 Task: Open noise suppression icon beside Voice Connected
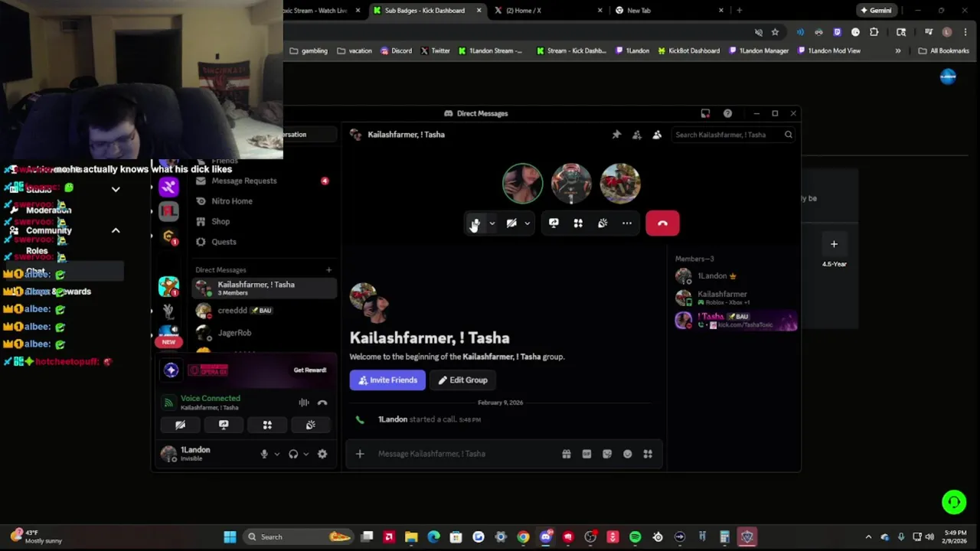coord(304,403)
